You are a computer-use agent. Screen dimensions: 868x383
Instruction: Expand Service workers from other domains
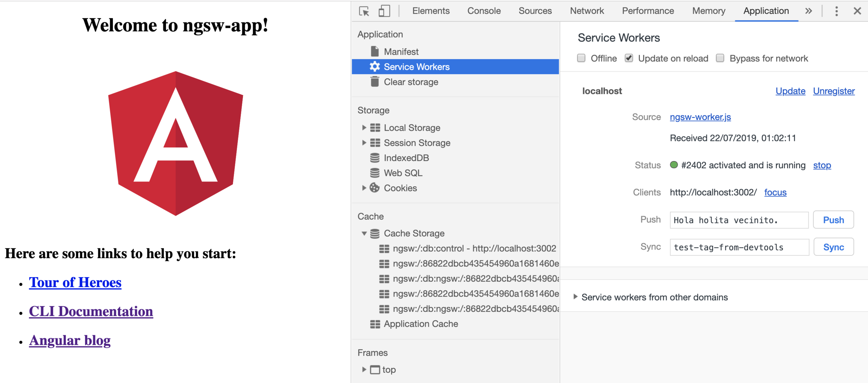[575, 297]
